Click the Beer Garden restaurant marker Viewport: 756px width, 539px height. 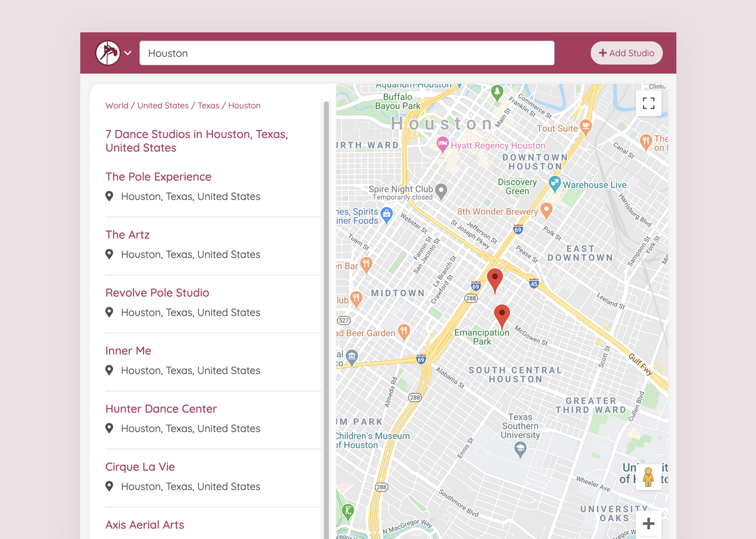point(404,332)
